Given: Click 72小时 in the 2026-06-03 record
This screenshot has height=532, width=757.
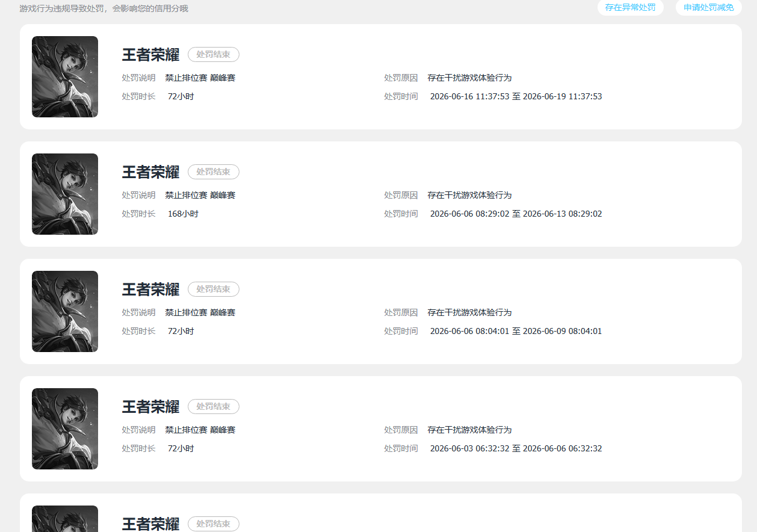Looking at the screenshot, I should click(181, 448).
